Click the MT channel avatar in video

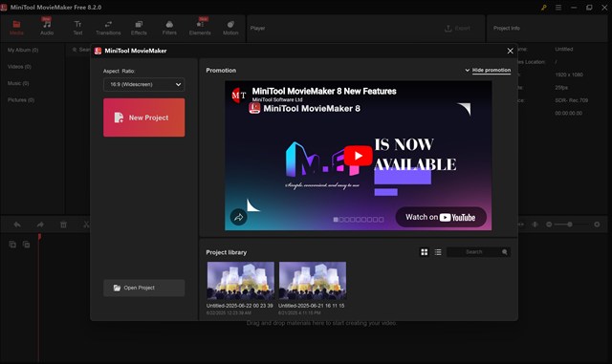pyautogui.click(x=239, y=95)
